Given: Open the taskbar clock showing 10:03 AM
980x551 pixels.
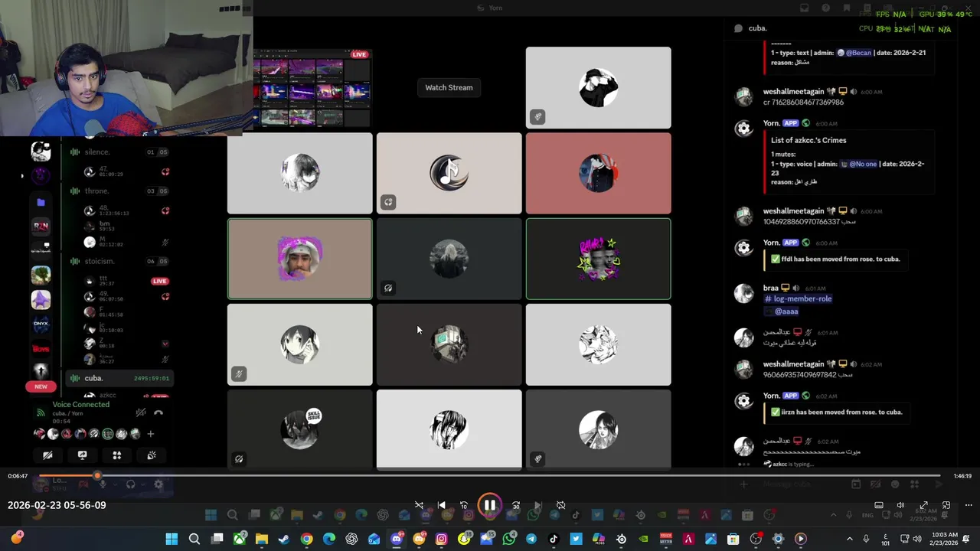Looking at the screenshot, I should click(944, 540).
